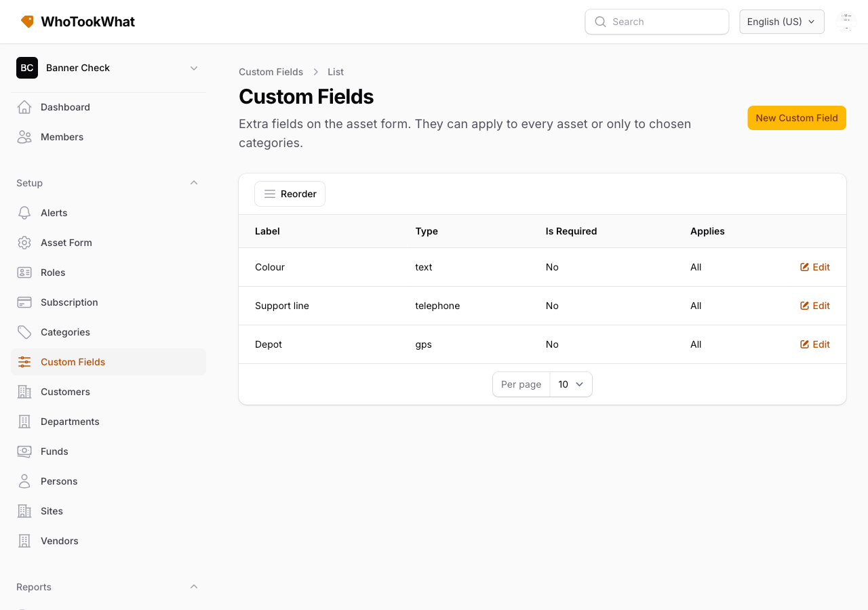Screen dimensions: 868x610
Task: Click the BC organization badge
Action: (27, 68)
